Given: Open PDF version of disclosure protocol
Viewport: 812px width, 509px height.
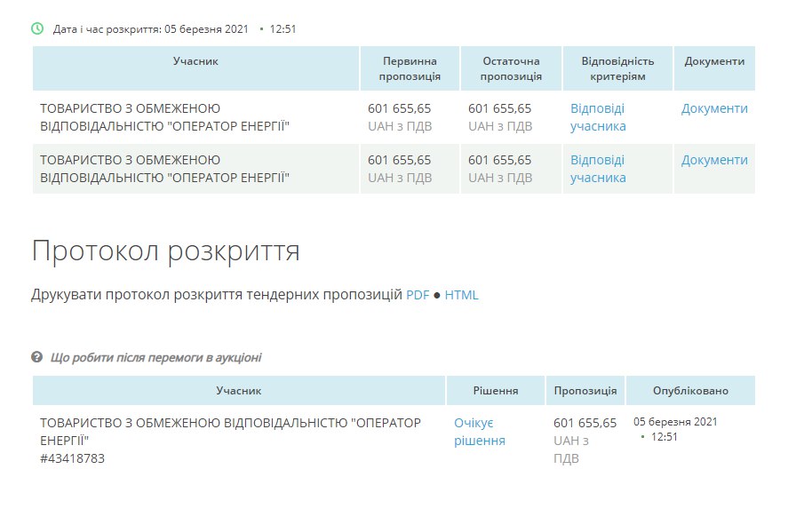Looking at the screenshot, I should click(x=418, y=295).
